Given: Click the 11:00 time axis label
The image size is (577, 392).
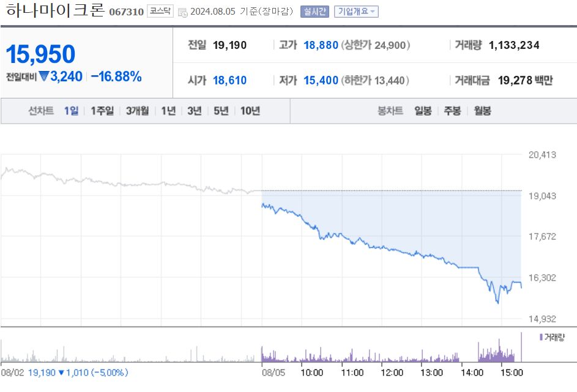Looking at the screenshot, I should [352, 372].
